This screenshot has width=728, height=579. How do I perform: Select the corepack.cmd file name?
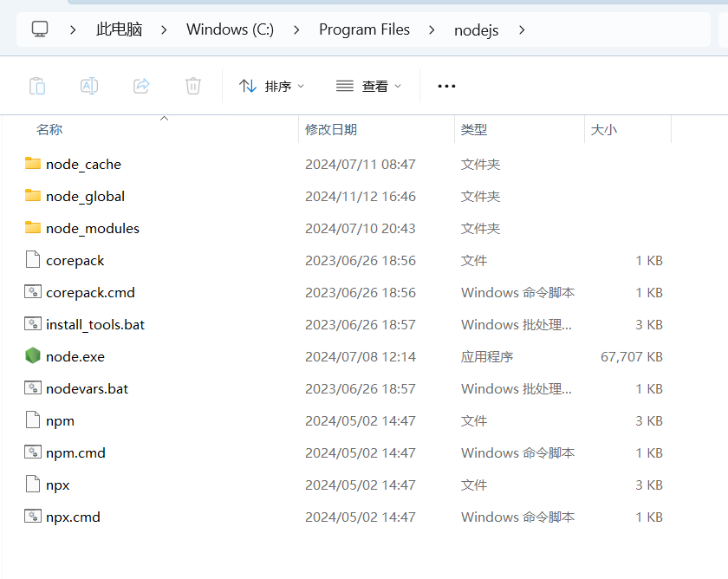coord(90,292)
